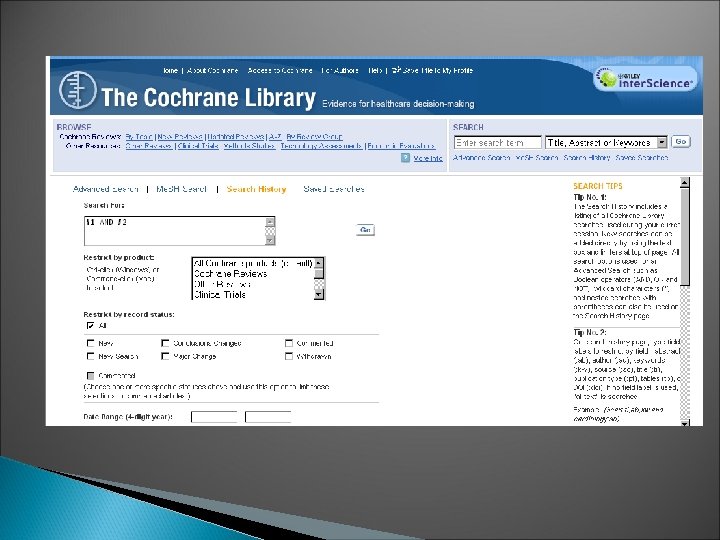
Task: Click the Home link in top navigation
Action: (x=170, y=70)
